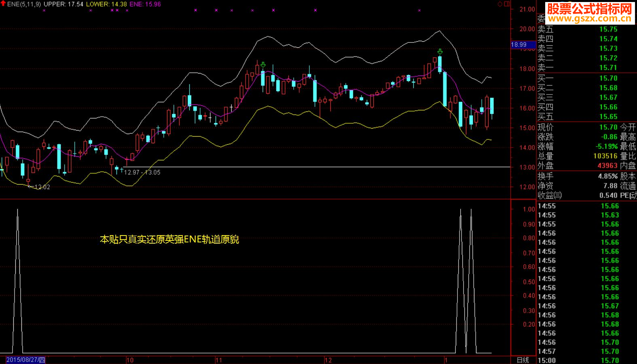Click the 15:00 closing tick row
The image size is (637, 364).
(x=578, y=360)
